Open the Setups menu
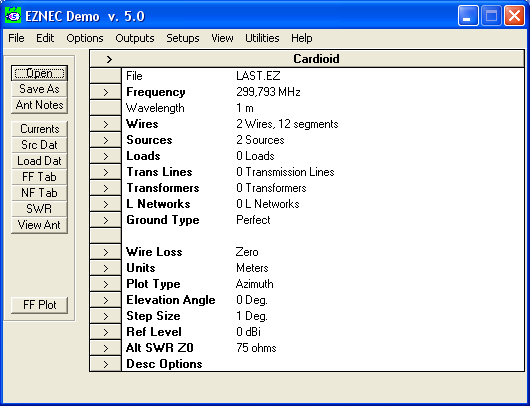 click(x=183, y=38)
